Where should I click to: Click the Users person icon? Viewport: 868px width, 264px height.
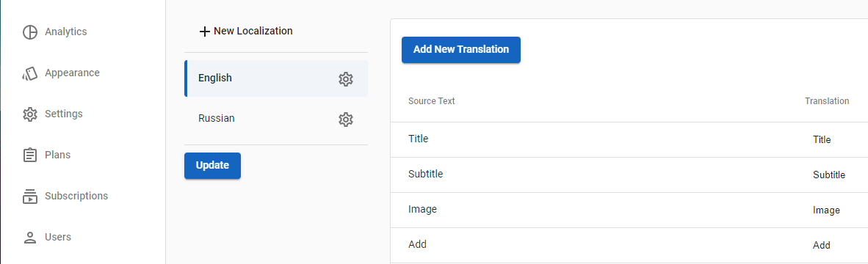tap(29, 238)
